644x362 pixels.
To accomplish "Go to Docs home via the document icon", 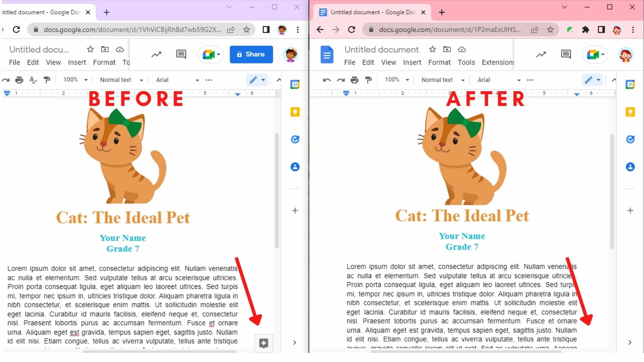I will [327, 54].
